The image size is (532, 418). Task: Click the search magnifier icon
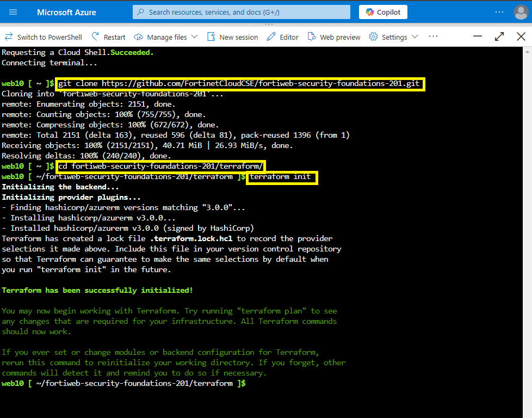pyautogui.click(x=140, y=12)
